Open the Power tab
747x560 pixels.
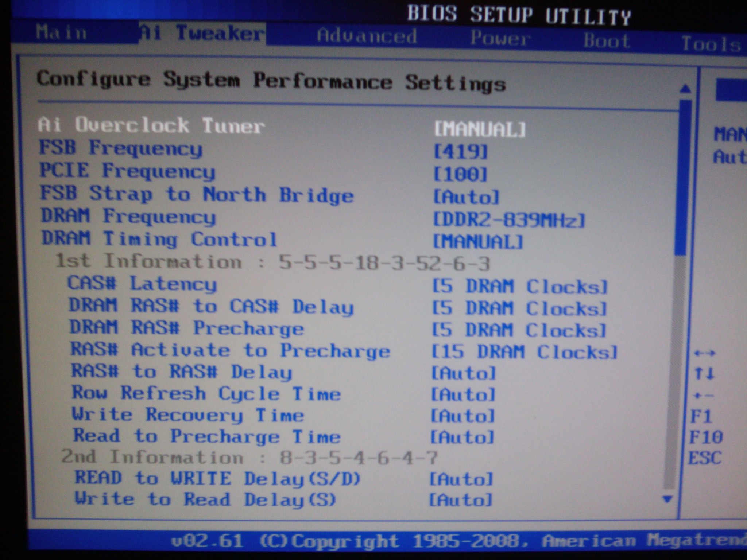click(x=500, y=38)
